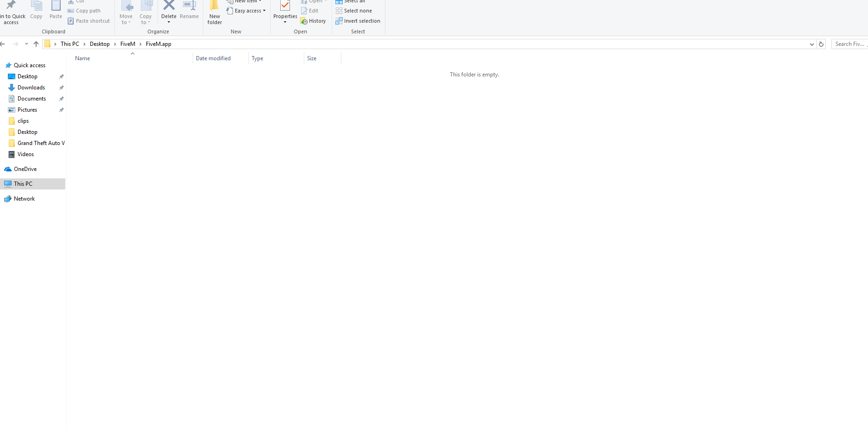Click the pin icon next to Downloads

(61, 88)
